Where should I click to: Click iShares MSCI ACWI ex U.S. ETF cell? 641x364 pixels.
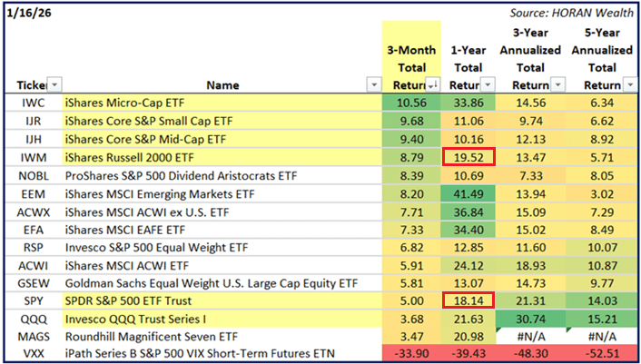pyautogui.click(x=222, y=212)
